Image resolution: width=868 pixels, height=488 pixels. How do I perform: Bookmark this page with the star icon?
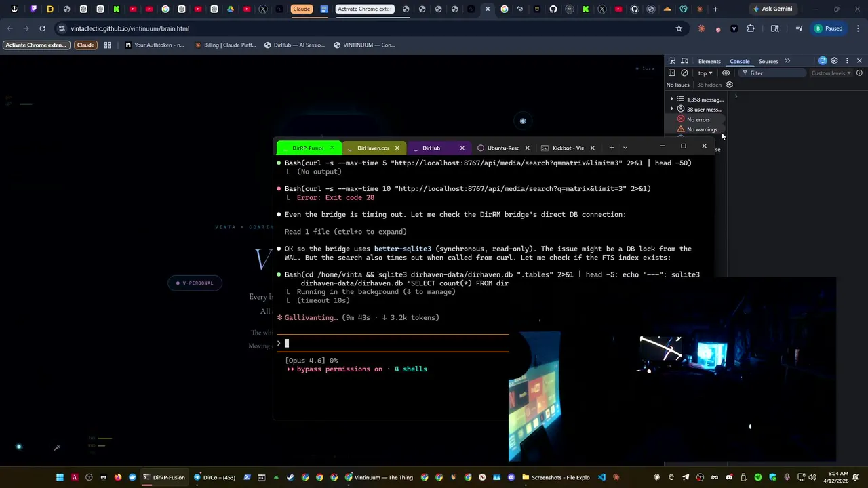click(x=679, y=28)
